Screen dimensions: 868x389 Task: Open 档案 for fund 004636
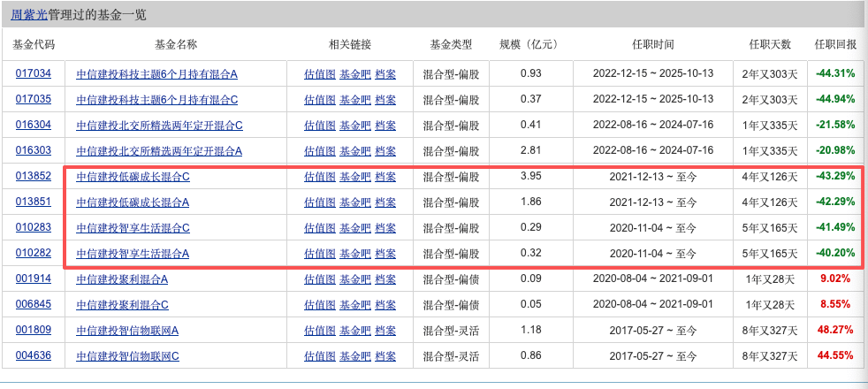click(385, 356)
